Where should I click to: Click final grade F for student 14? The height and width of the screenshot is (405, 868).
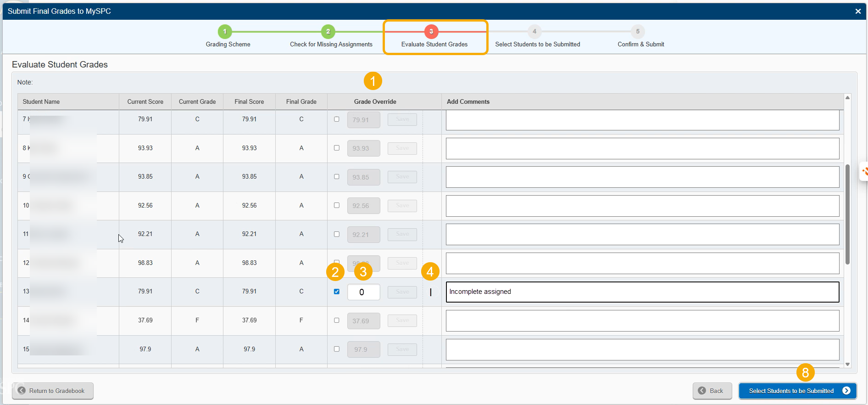pyautogui.click(x=301, y=321)
